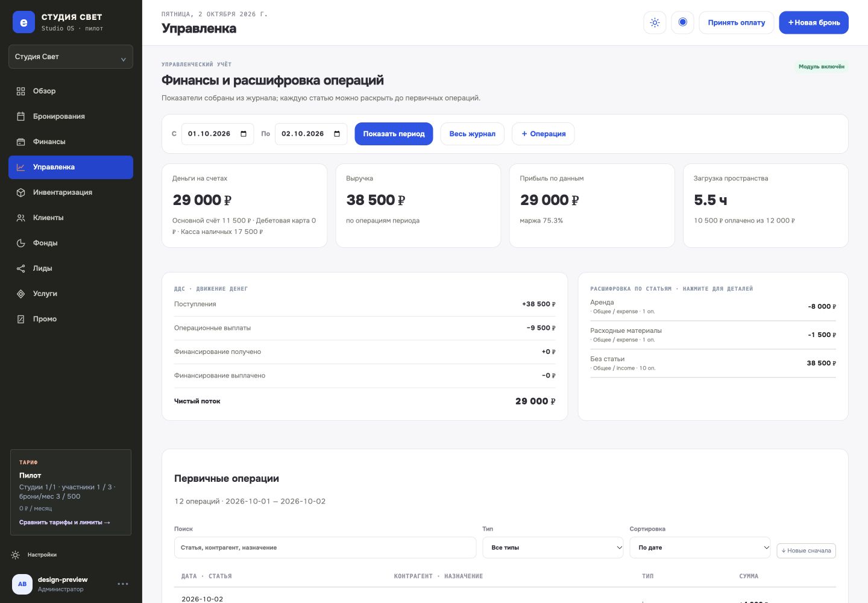
Task: Click the Принять оплату button
Action: tap(736, 23)
